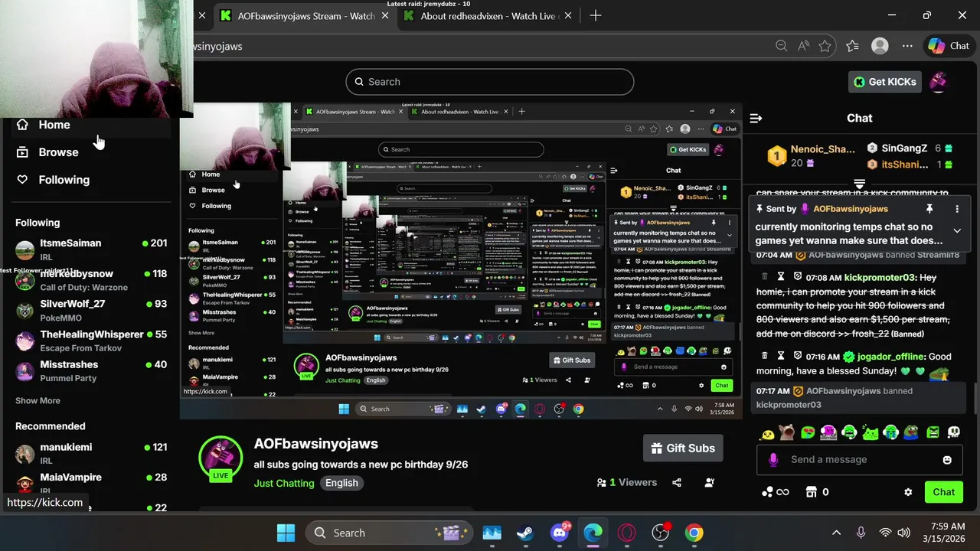Open Copilot Chat in Edge toolbar
The width and height of the screenshot is (980, 551).
949,46
